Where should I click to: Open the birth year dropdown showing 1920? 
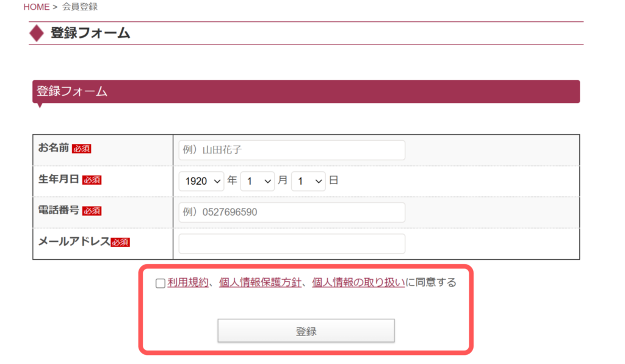click(201, 181)
